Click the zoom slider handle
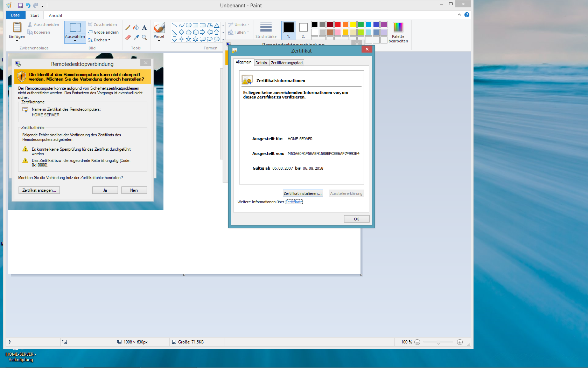Screen dimensions: 588x368 [x=438, y=342]
